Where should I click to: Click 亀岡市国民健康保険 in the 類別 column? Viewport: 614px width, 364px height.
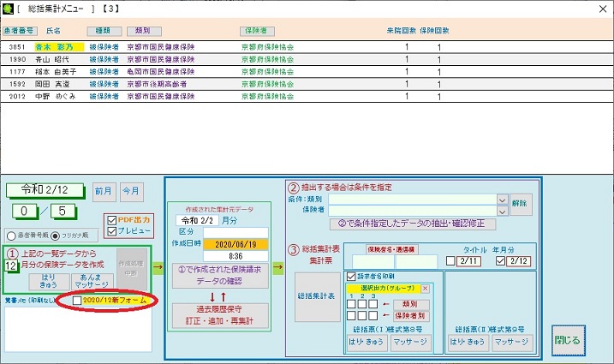[161, 72]
